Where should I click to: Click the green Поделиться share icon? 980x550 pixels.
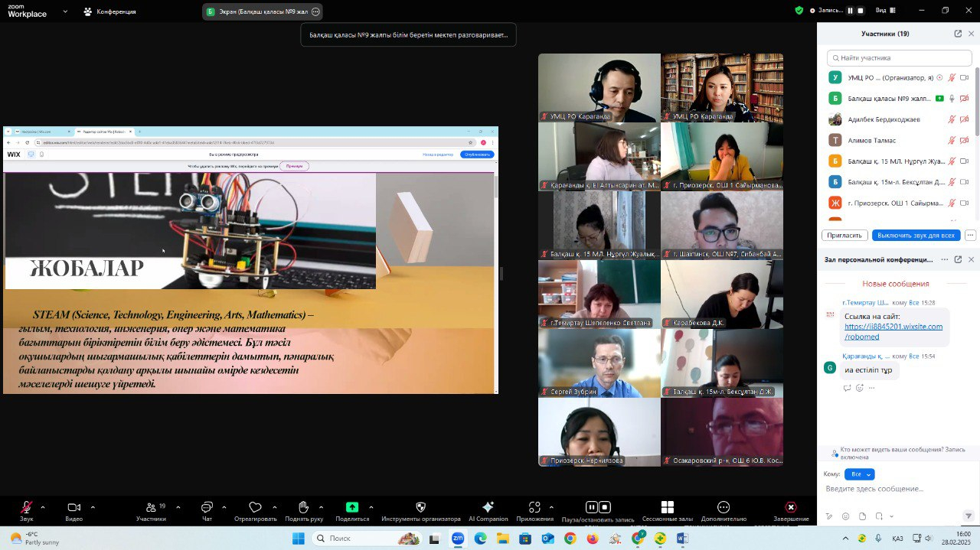(x=351, y=508)
